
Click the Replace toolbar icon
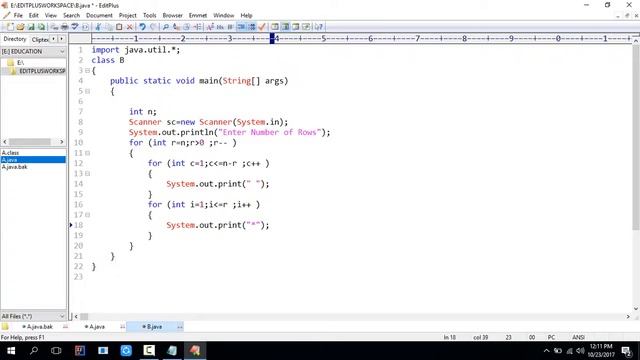pyautogui.click(x=176, y=27)
